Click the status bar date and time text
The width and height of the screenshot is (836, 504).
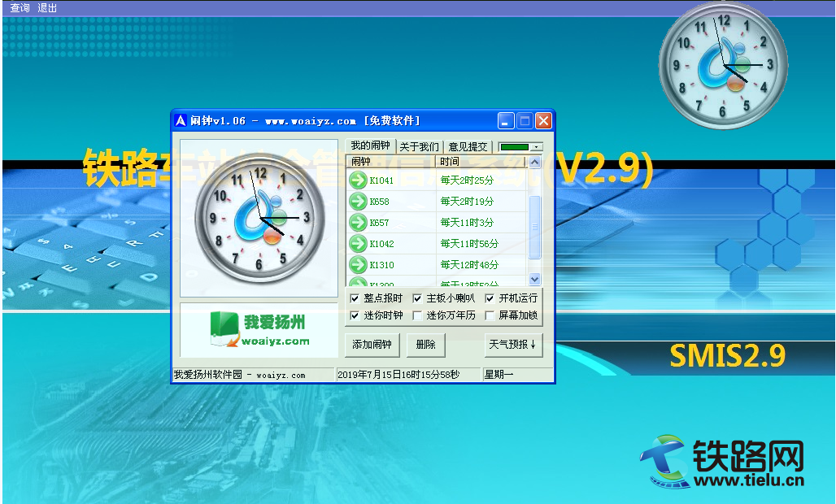click(398, 375)
